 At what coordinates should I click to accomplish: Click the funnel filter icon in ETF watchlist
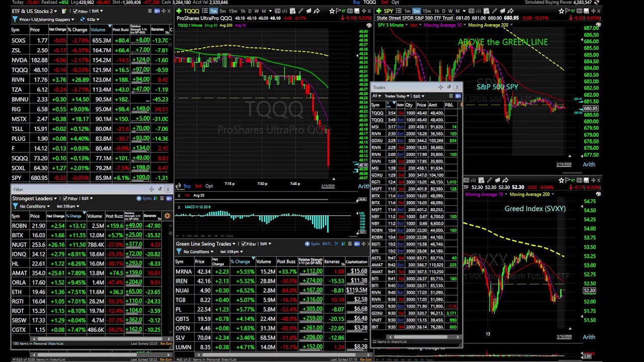[15, 19]
